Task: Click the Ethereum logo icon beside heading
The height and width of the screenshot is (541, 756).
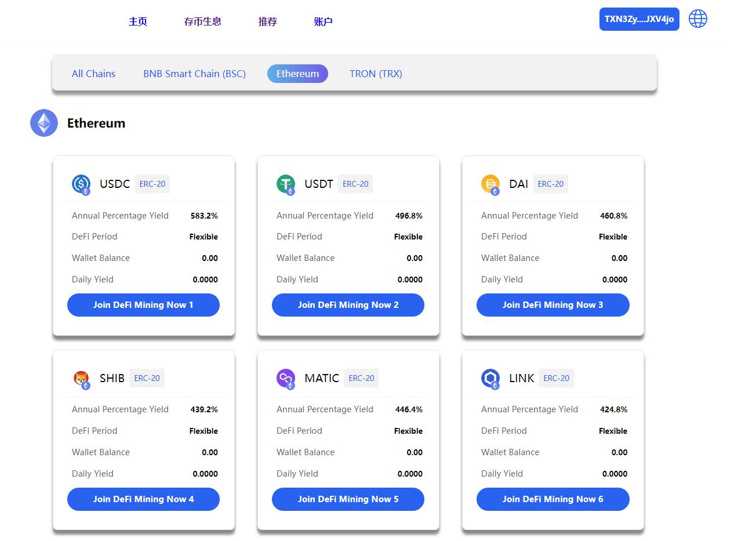Action: pyautogui.click(x=44, y=123)
